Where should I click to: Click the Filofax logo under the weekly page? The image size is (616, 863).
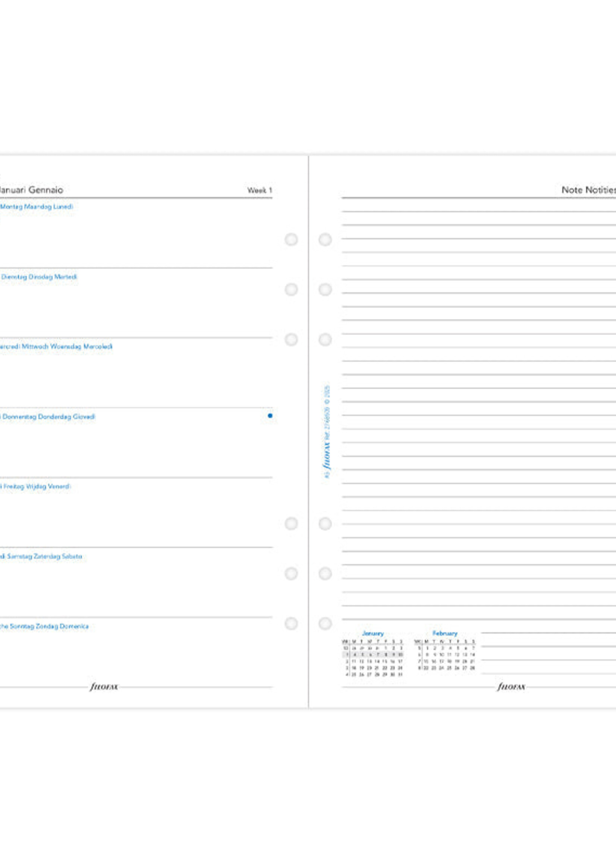pyautogui.click(x=104, y=687)
